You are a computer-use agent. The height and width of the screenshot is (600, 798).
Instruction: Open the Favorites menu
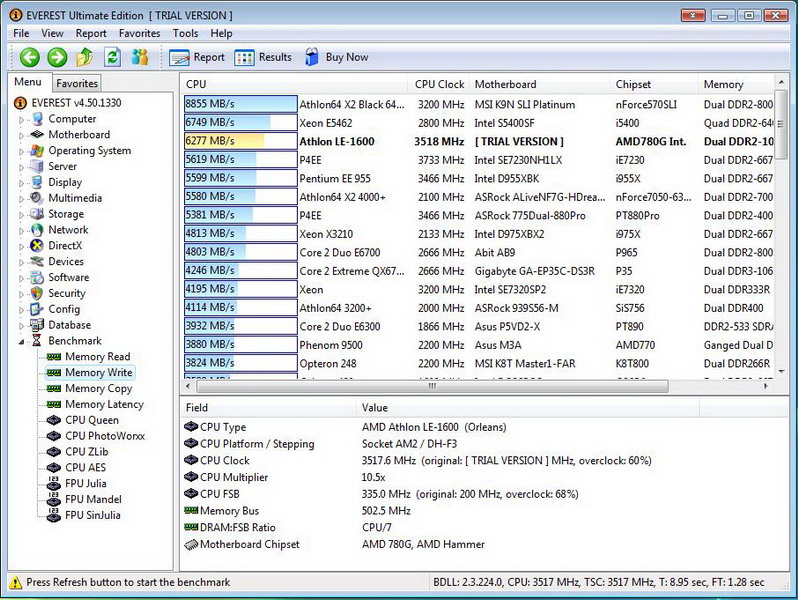click(139, 34)
